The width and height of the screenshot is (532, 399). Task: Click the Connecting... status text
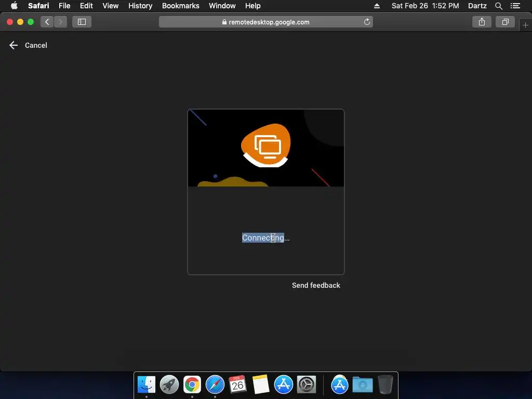[x=265, y=238]
